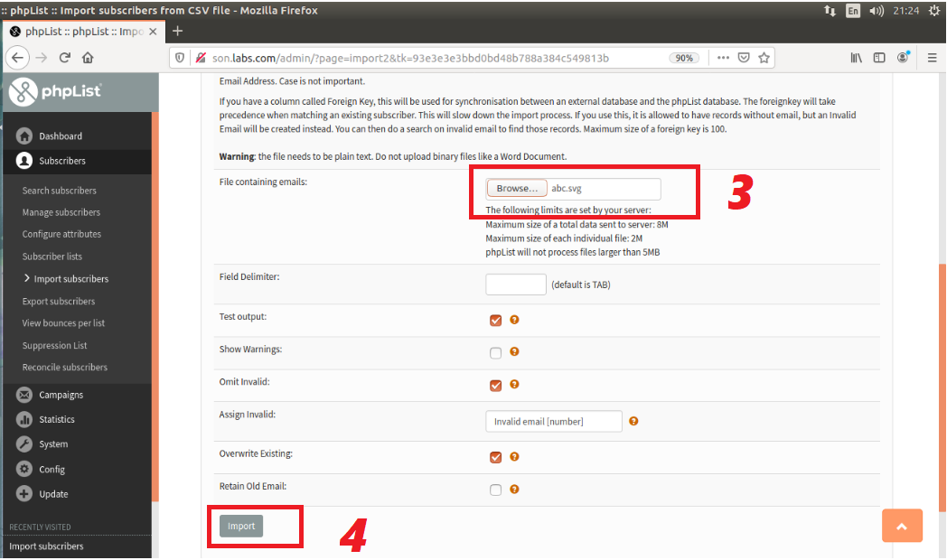Viewport: 947px width, 560px height.
Task: Open help icon beside Retain Old Email
Action: click(x=514, y=489)
